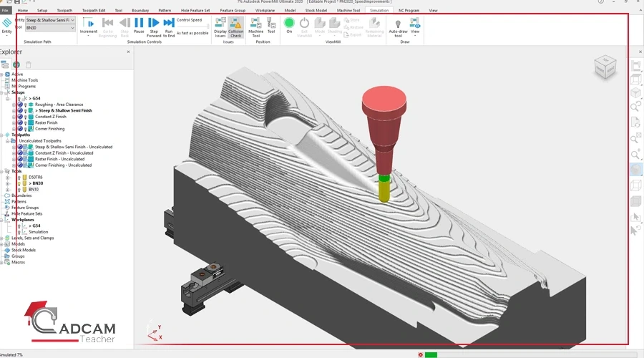This screenshot has height=358, width=644.
Task: Expand the D50TR6 tool node
Action: [7, 178]
